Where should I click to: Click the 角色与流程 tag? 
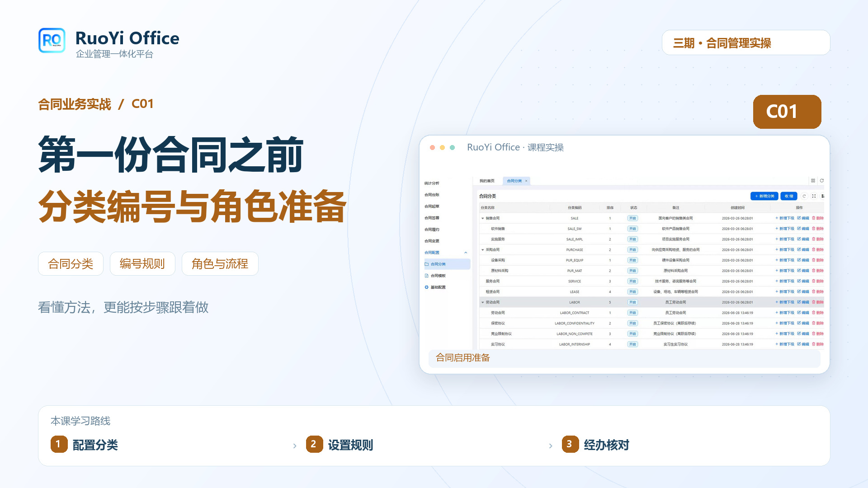click(x=220, y=263)
